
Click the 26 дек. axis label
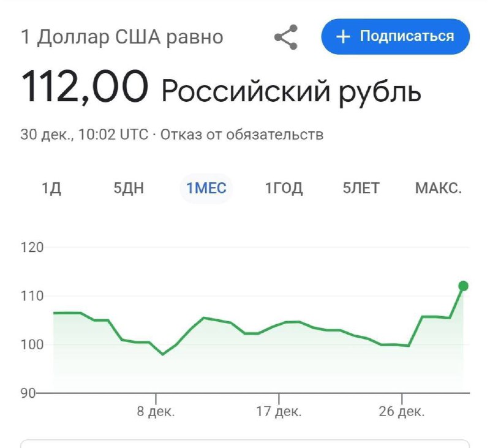pyautogui.click(x=402, y=411)
